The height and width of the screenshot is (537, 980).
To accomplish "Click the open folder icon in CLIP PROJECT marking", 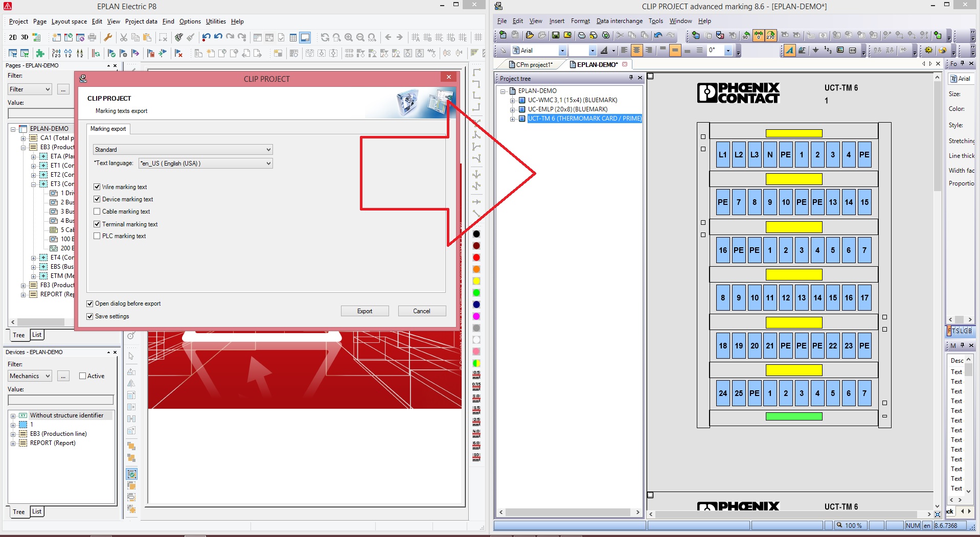I will tap(530, 35).
